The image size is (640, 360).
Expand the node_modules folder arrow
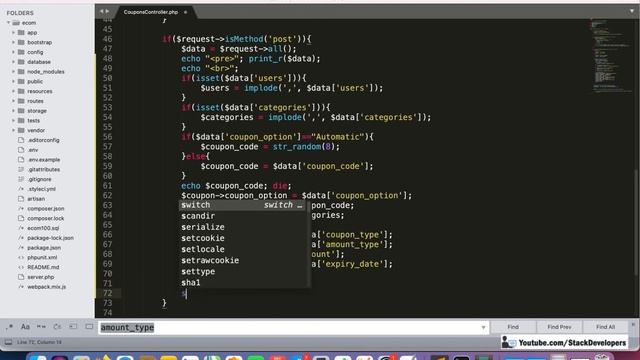[x=13, y=72]
